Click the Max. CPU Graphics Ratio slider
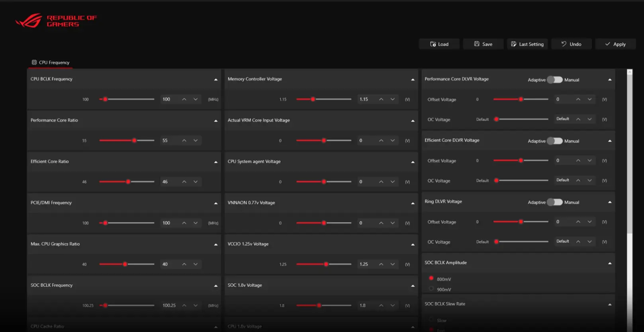The height and width of the screenshot is (332, 644). pos(127,264)
